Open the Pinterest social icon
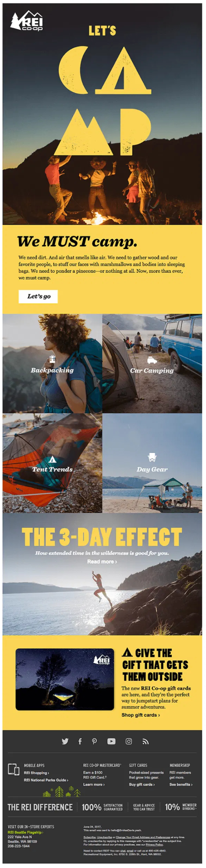Viewport: 206px width, 868px height. (94, 741)
